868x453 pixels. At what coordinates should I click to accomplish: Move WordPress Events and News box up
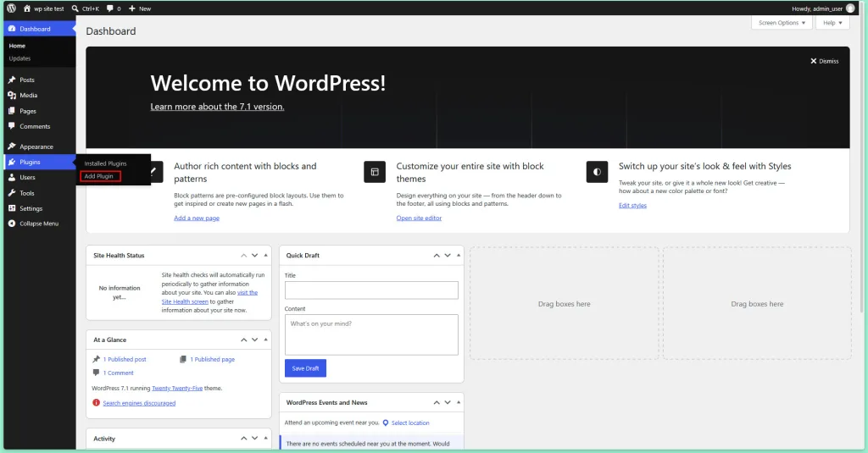click(437, 403)
